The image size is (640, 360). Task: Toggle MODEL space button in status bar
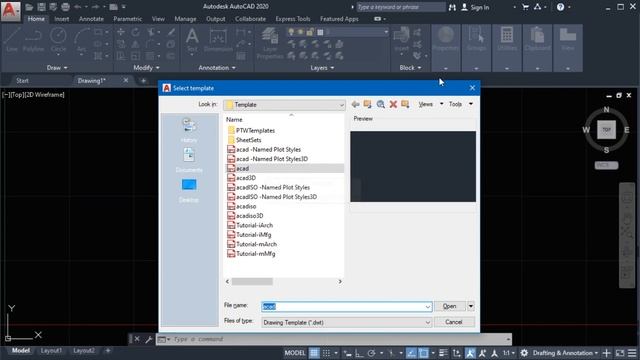pyautogui.click(x=295, y=353)
